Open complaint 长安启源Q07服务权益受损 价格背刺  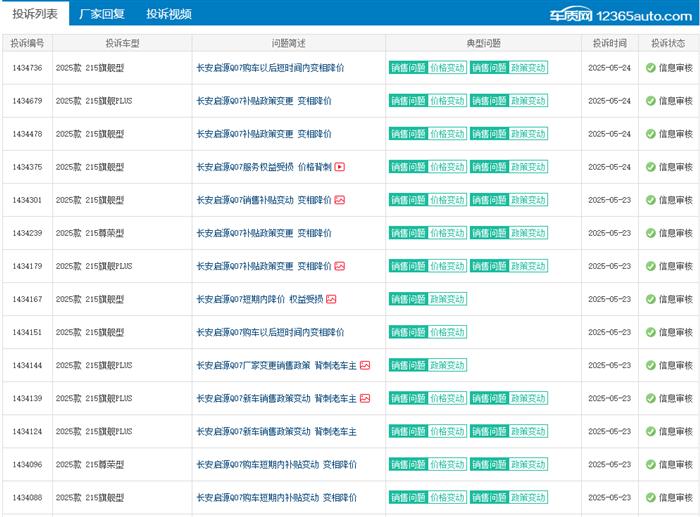(x=264, y=167)
